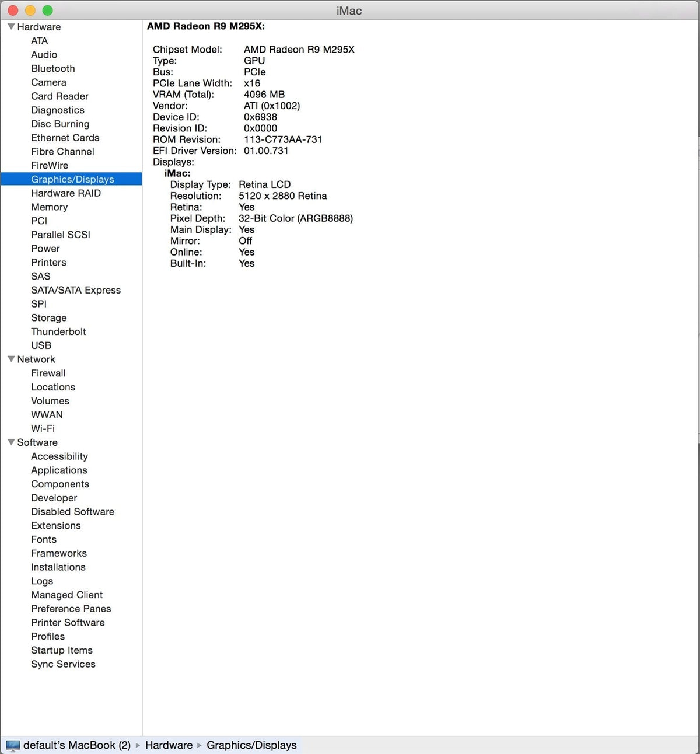Select FireWire in the sidebar
Viewport: 700px width, 754px height.
click(x=50, y=166)
